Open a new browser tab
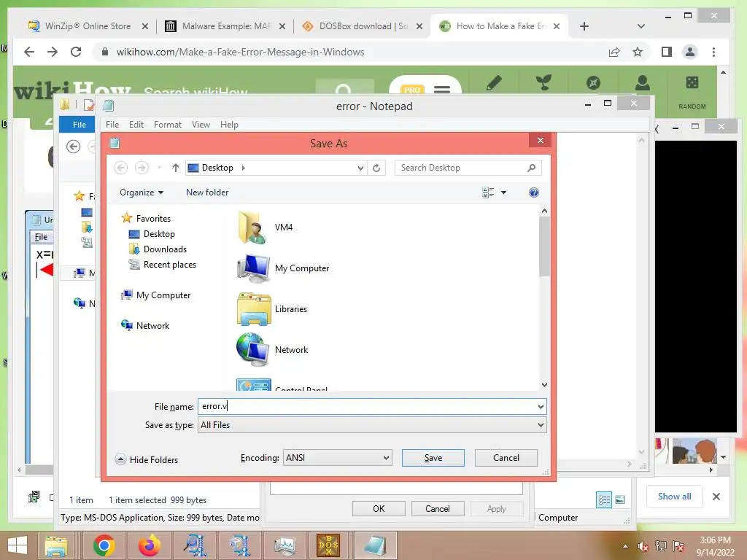Image resolution: width=747 pixels, height=560 pixels. [584, 26]
